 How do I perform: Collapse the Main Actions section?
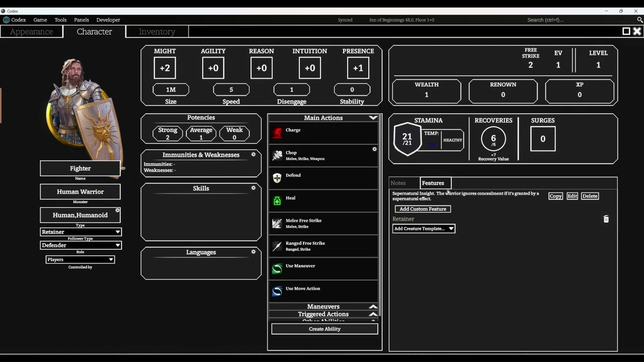pyautogui.click(x=373, y=118)
